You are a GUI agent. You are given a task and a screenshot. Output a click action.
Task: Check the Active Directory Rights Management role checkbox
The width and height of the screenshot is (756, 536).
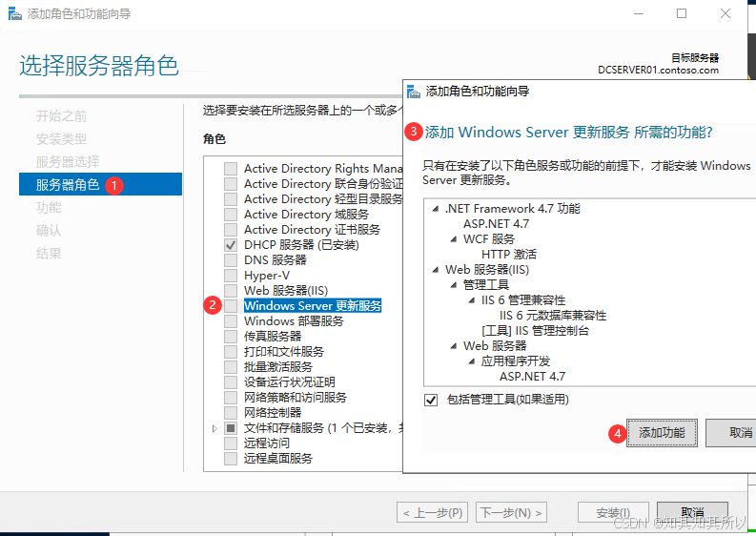231,169
